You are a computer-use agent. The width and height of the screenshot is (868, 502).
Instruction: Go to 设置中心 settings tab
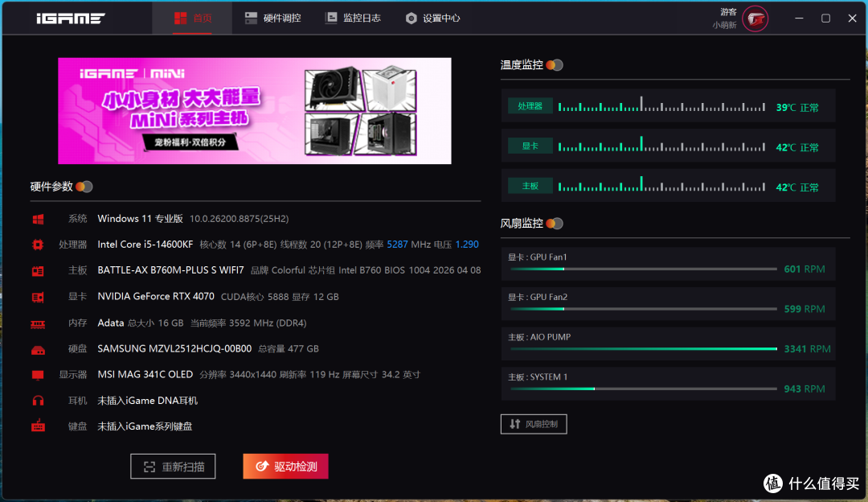[432, 19]
